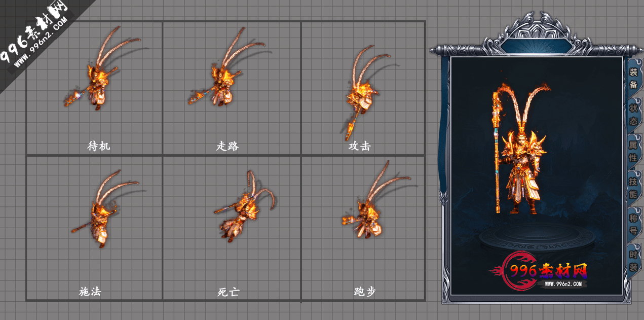Open the 装备 equipment tab

click(633, 78)
